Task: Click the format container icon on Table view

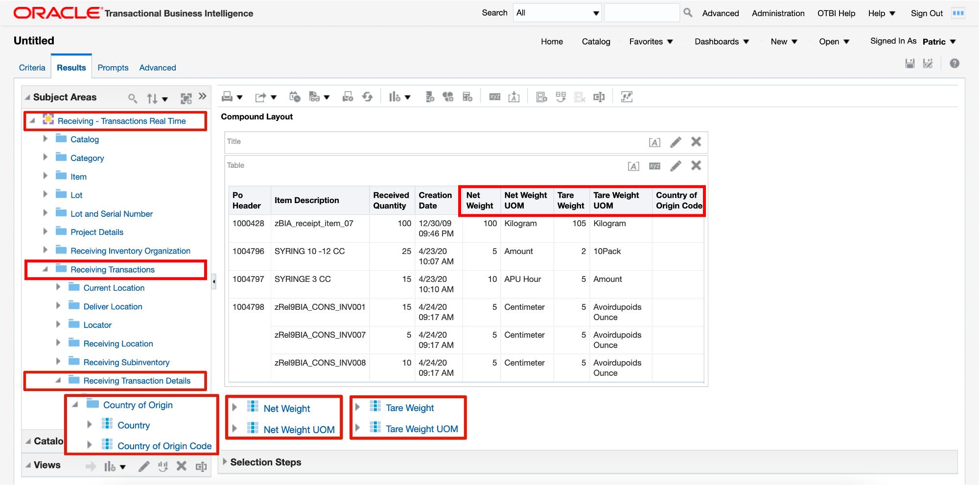Action: point(633,166)
